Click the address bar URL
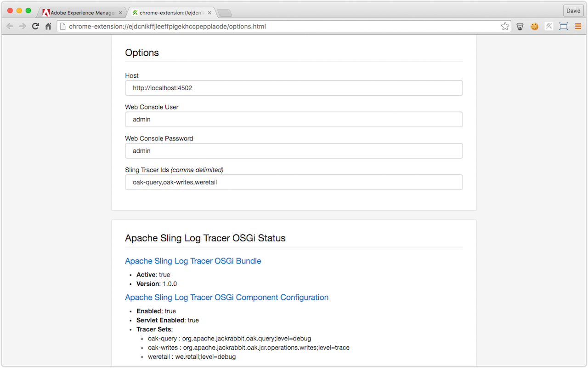This screenshot has height=368, width=588. point(167,26)
